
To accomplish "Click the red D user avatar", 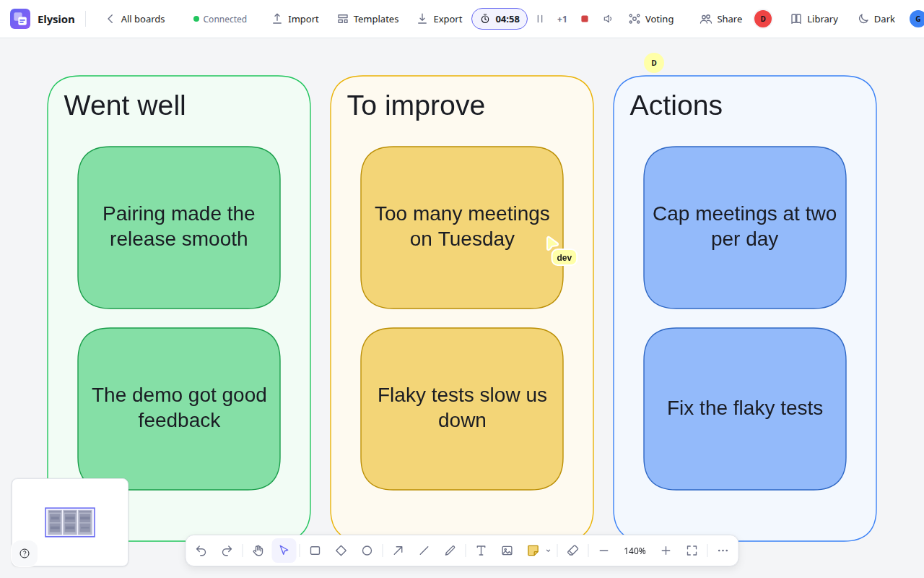I will tap(763, 19).
